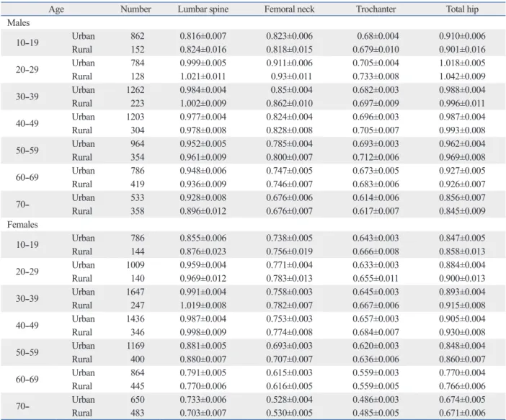Select the Females '30–39' age group label

point(27,299)
